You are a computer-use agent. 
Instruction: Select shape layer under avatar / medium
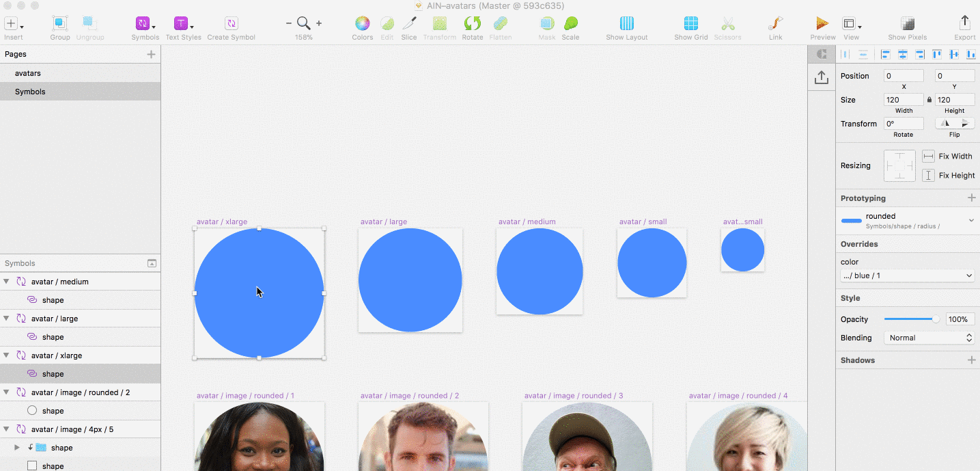point(81,300)
